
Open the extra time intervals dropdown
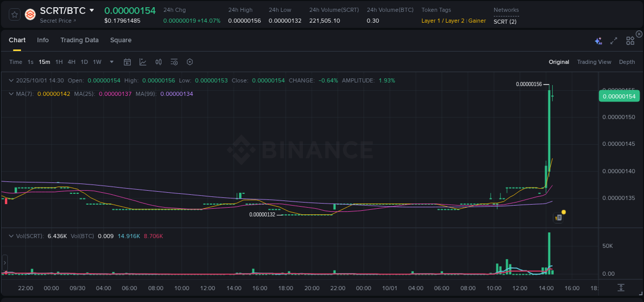(111, 62)
